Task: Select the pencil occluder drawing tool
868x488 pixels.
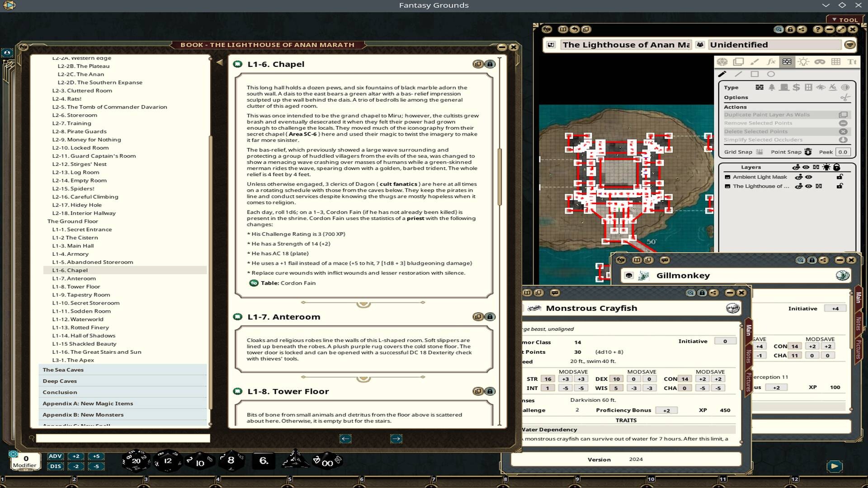Action: tap(722, 74)
